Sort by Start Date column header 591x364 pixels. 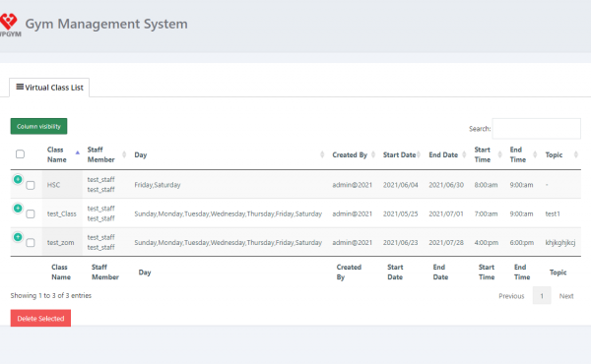pos(402,154)
